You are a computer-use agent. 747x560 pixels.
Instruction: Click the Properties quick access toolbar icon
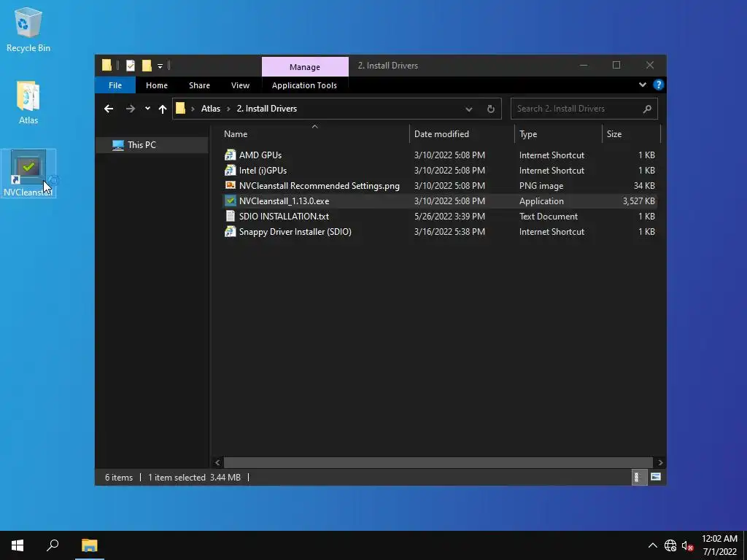click(x=130, y=65)
